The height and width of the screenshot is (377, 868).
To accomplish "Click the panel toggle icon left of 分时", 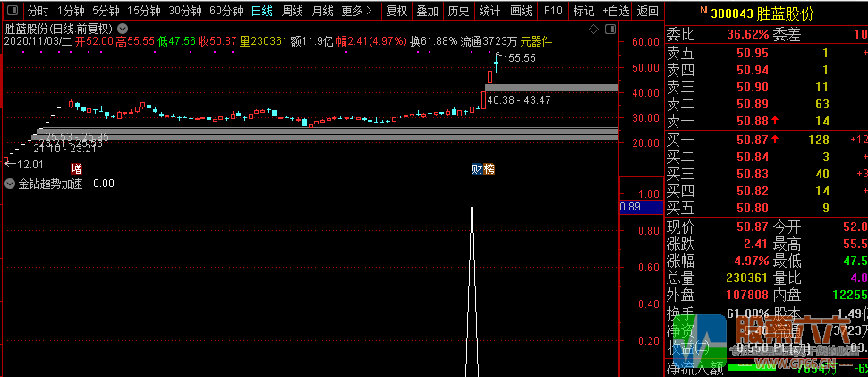I will click(12, 11).
